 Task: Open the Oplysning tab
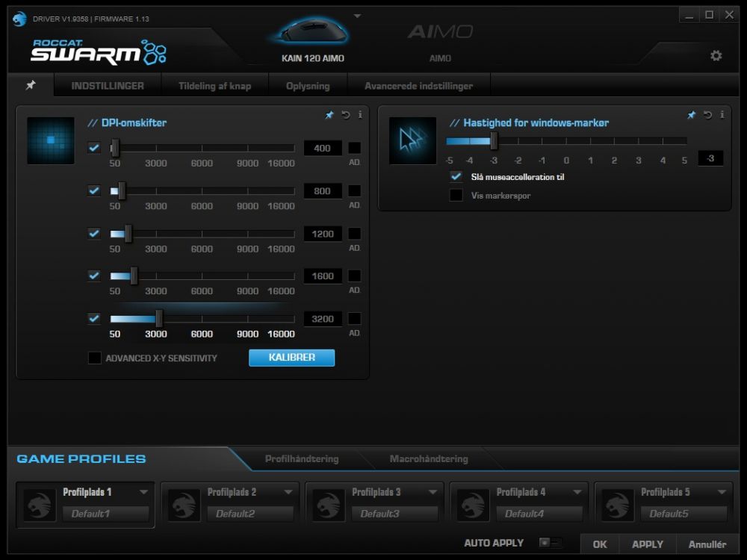click(x=308, y=86)
